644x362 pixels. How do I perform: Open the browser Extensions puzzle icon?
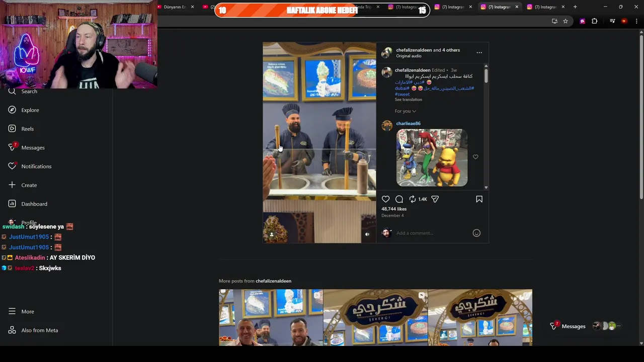tap(595, 21)
